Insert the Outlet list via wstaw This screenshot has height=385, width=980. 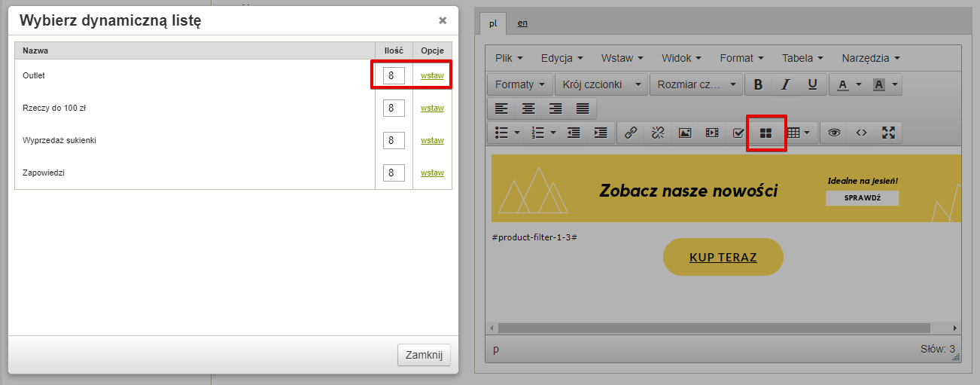432,75
